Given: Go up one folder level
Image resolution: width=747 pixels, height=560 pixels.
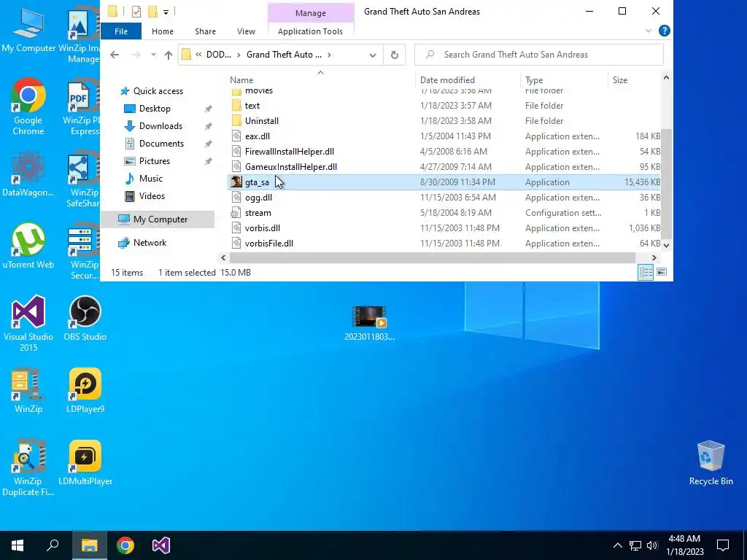Looking at the screenshot, I should tap(169, 55).
